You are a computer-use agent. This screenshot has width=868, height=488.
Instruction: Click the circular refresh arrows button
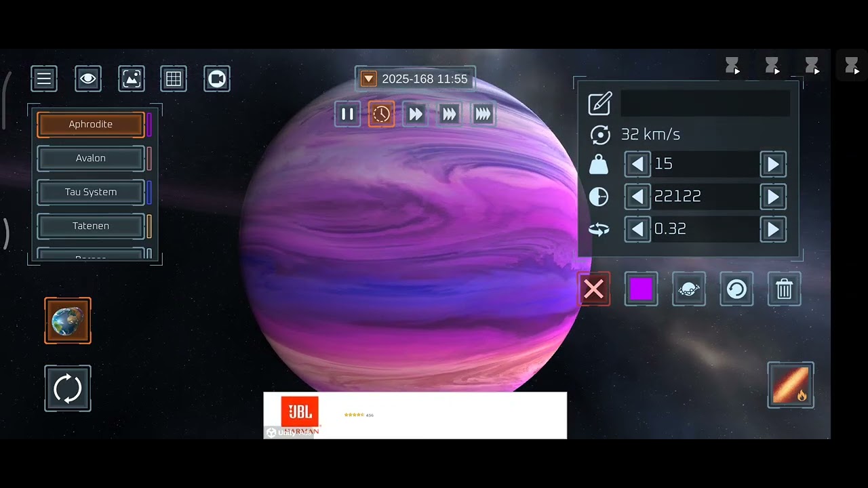pyautogui.click(x=68, y=388)
